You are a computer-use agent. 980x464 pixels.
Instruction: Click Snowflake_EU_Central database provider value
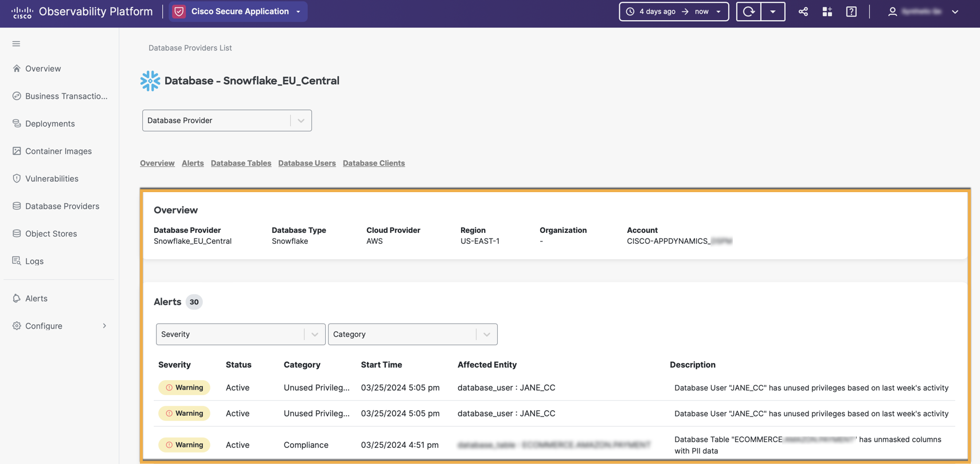point(193,241)
